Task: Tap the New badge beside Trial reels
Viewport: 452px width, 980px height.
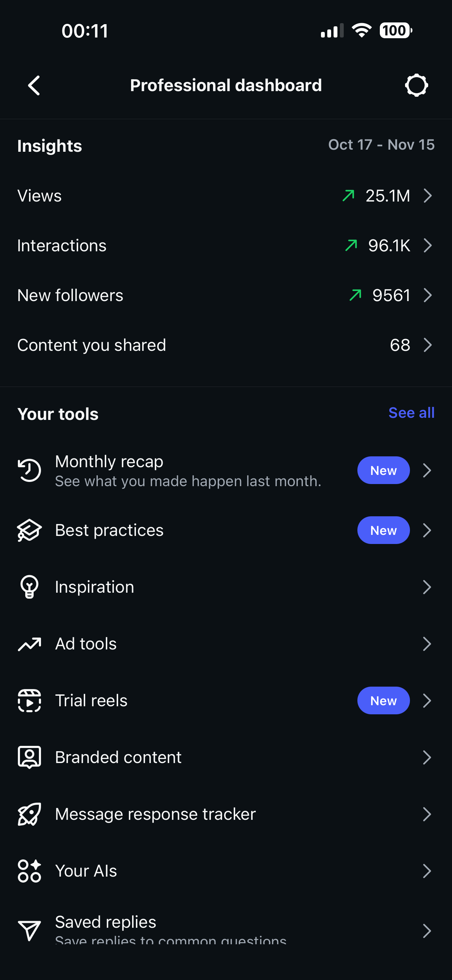Action: tap(383, 701)
